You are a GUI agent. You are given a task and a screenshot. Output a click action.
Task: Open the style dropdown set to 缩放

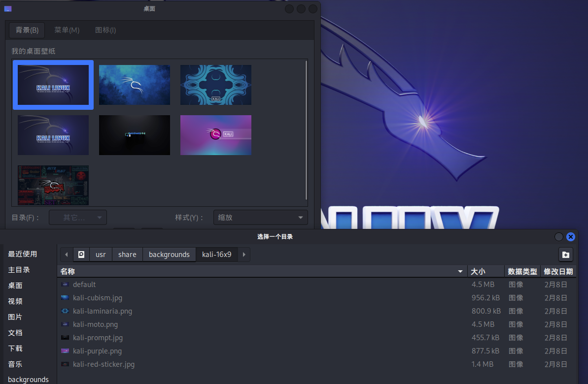(260, 218)
